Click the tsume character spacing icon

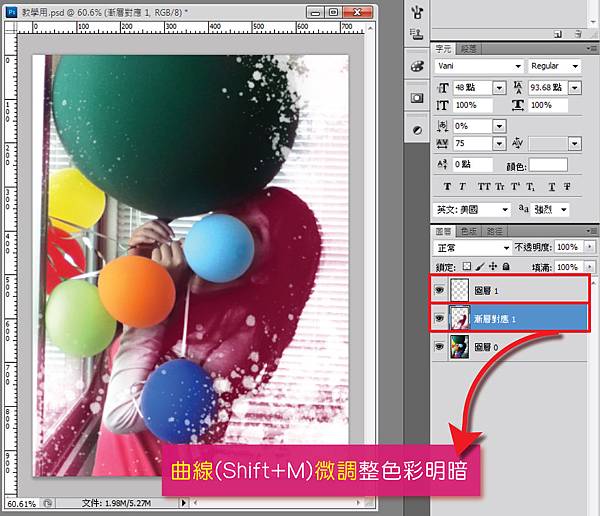click(442, 126)
